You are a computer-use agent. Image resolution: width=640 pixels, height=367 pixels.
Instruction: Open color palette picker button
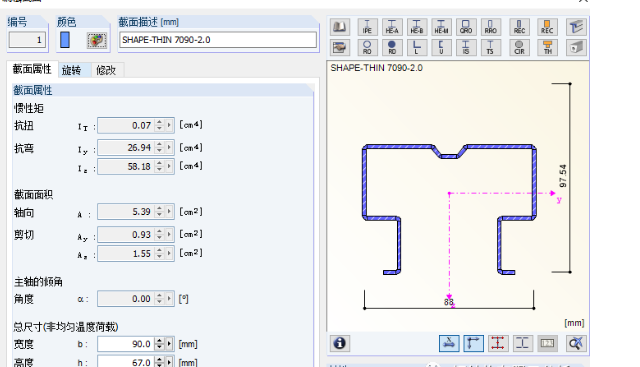click(97, 40)
